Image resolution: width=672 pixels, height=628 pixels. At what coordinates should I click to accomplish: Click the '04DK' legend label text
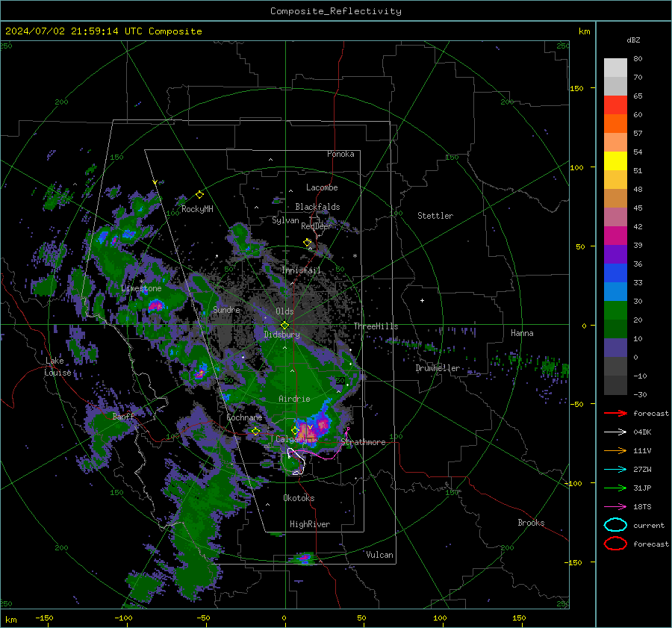click(642, 432)
